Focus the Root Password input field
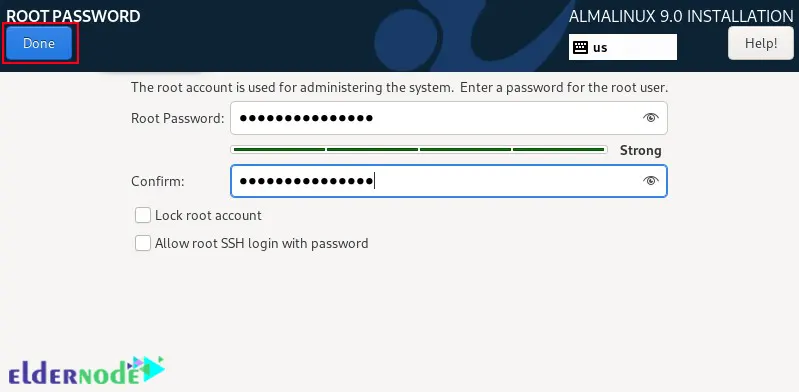 pyautogui.click(x=448, y=118)
